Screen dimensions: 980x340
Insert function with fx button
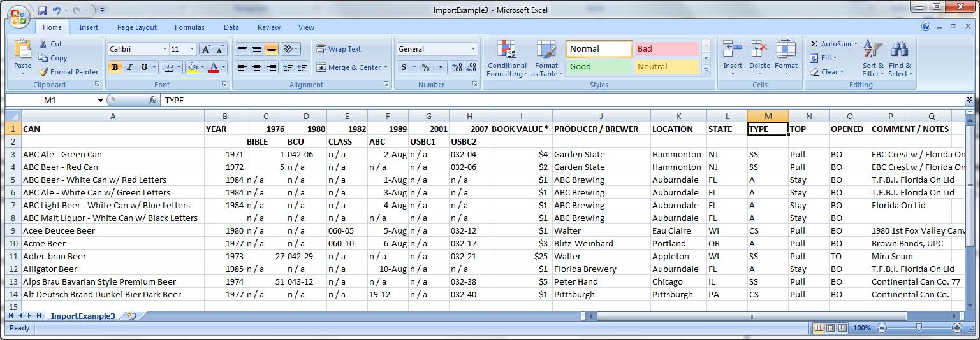152,100
